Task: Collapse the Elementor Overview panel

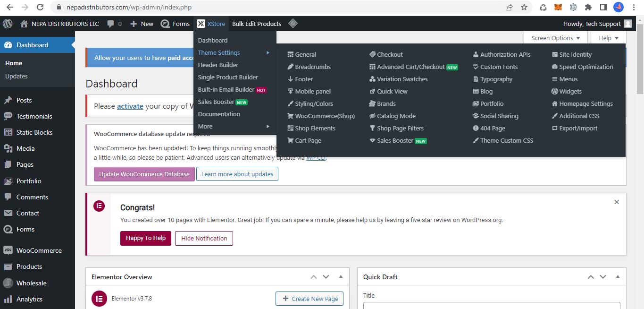Action: (340, 277)
